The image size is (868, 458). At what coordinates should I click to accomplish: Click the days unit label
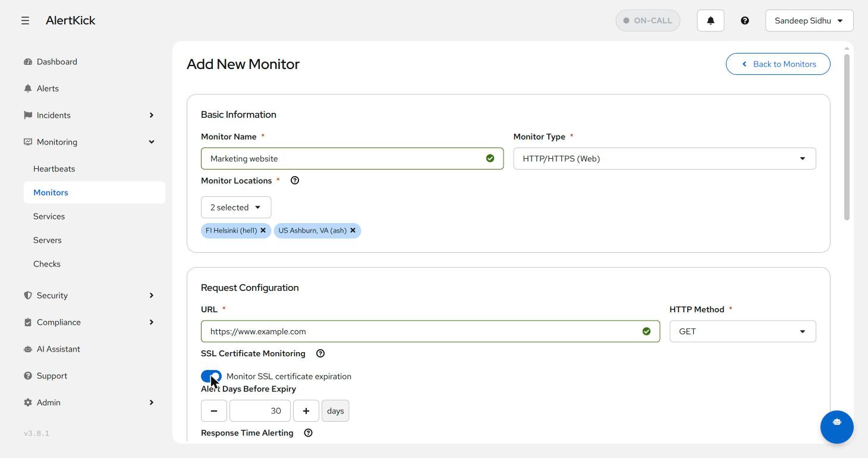pos(335,410)
